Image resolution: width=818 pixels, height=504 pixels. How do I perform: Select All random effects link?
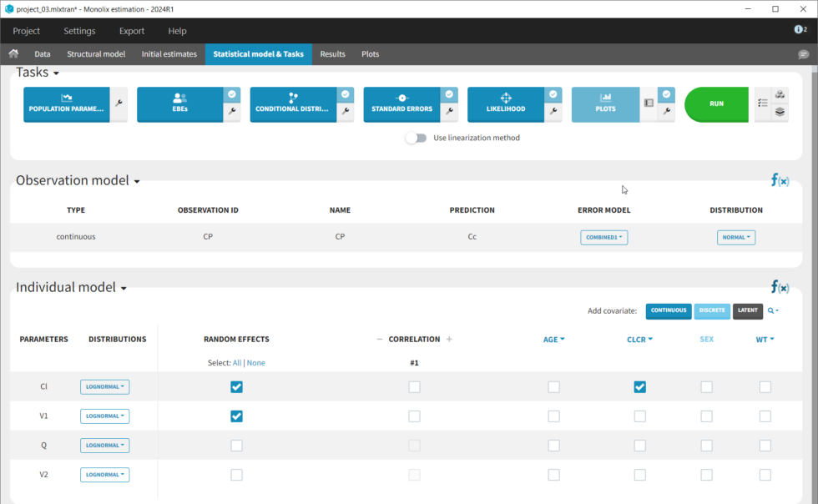point(236,363)
